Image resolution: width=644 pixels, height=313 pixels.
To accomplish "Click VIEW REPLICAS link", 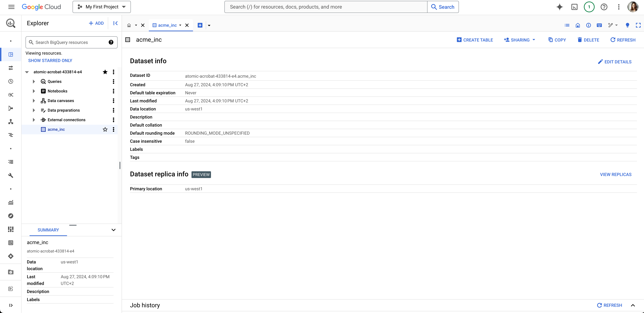I will point(616,175).
